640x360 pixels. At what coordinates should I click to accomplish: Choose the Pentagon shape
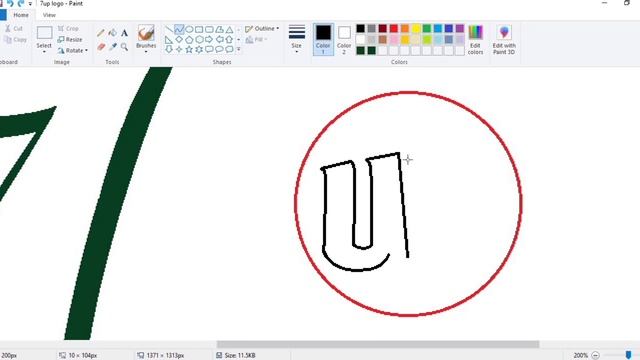(189, 40)
